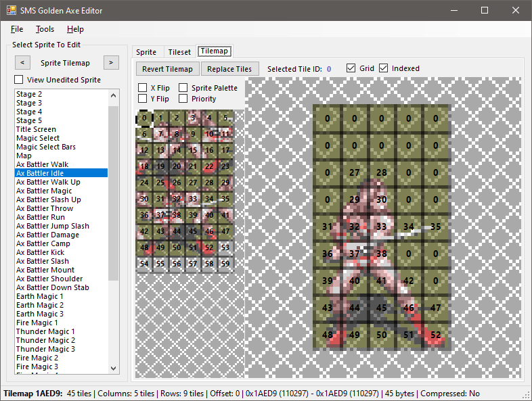Minimize the editor window
The height and width of the screenshot is (401, 532).
pyautogui.click(x=454, y=10)
